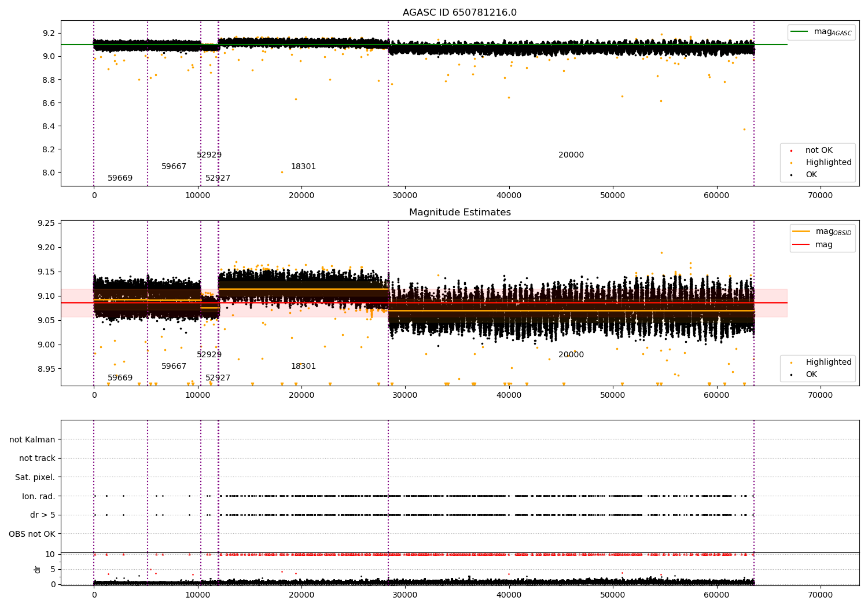The width and height of the screenshot is (868, 608).
Task: Click obsid label 52929 in the top plot
Action: [x=209, y=155]
